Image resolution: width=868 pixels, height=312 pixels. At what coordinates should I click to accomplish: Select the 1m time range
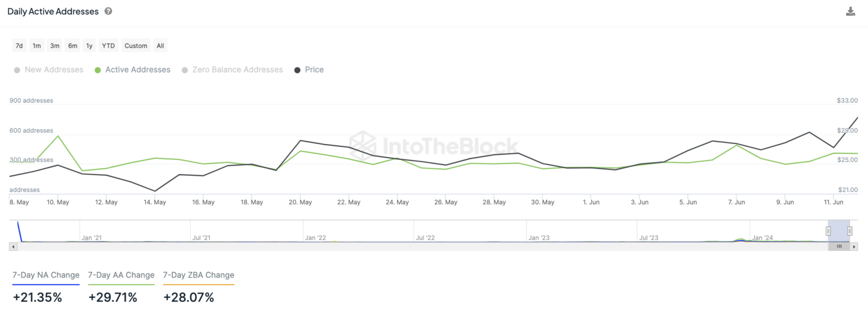pyautogui.click(x=37, y=46)
